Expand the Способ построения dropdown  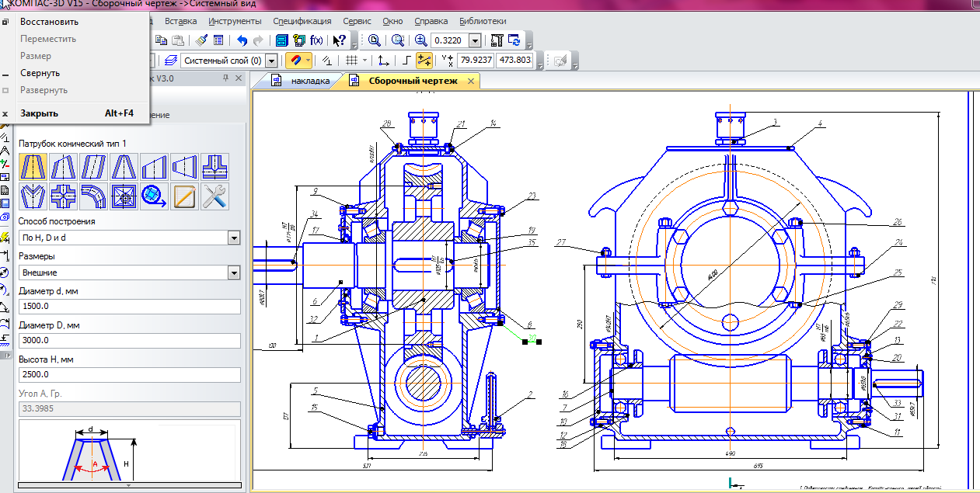[x=234, y=238]
